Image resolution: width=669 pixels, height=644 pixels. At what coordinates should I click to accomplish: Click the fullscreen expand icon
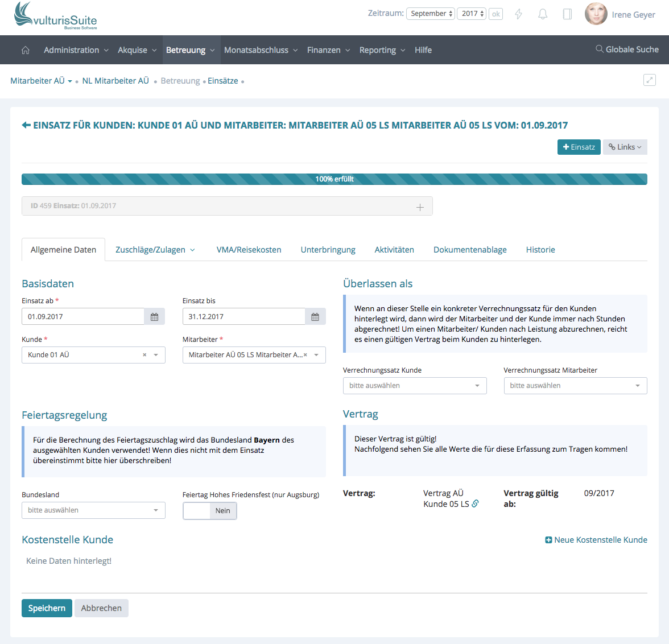click(649, 80)
